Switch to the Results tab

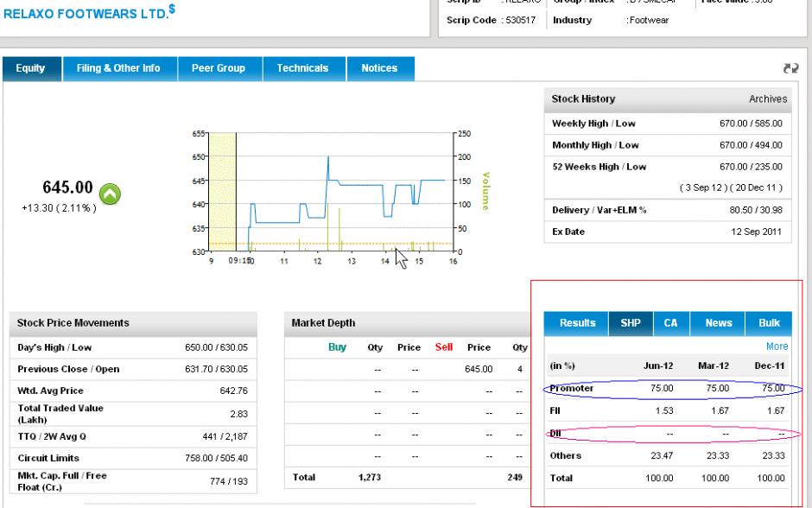tap(577, 323)
